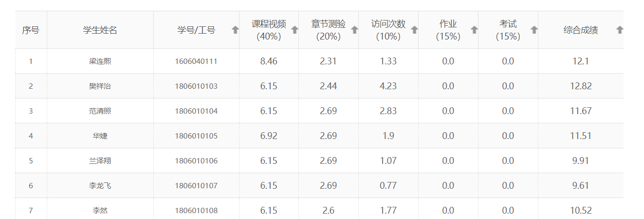Click video score 8.46 cell
Image resolution: width=644 pixels, height=219 pixels.
269,61
